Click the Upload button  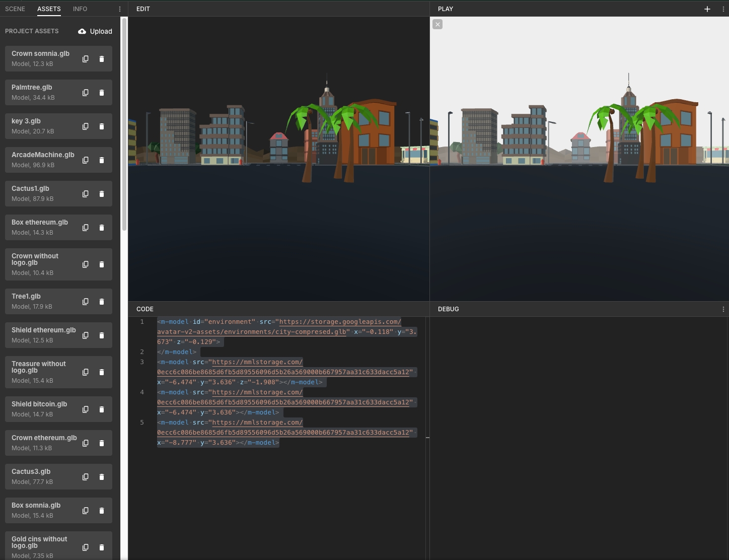click(x=95, y=31)
